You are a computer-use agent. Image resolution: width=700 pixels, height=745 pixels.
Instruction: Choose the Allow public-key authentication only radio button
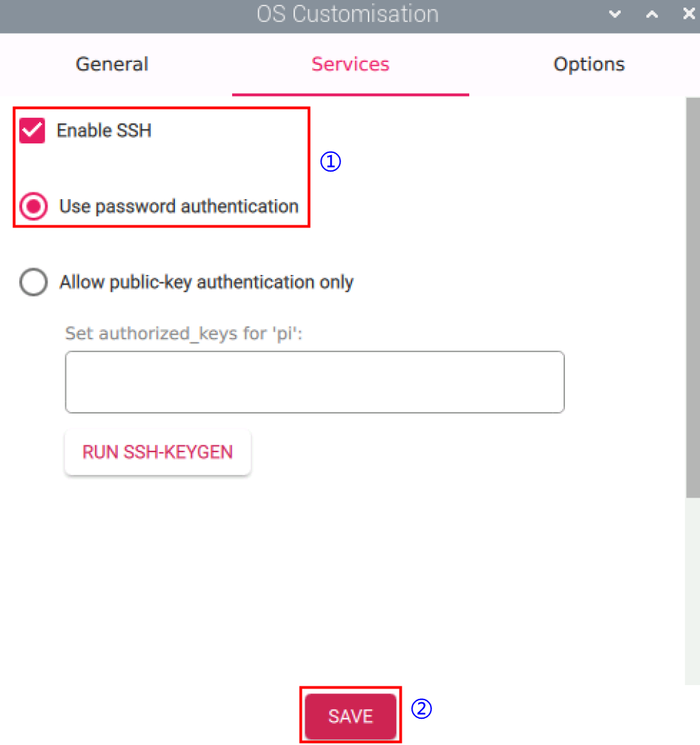point(34,283)
